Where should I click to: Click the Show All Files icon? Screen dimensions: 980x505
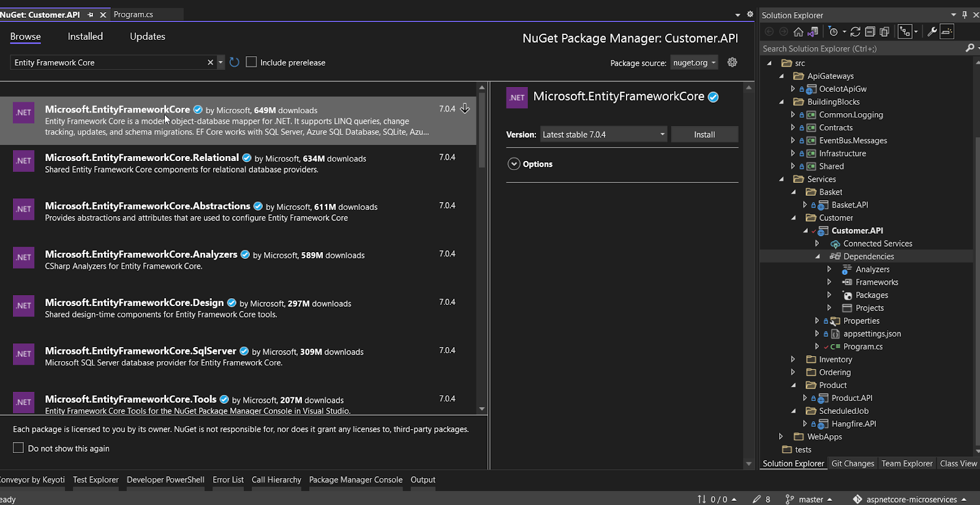pos(884,32)
